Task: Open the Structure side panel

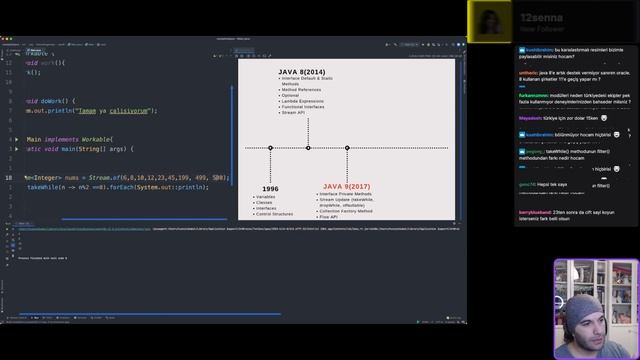Action: [2, 286]
